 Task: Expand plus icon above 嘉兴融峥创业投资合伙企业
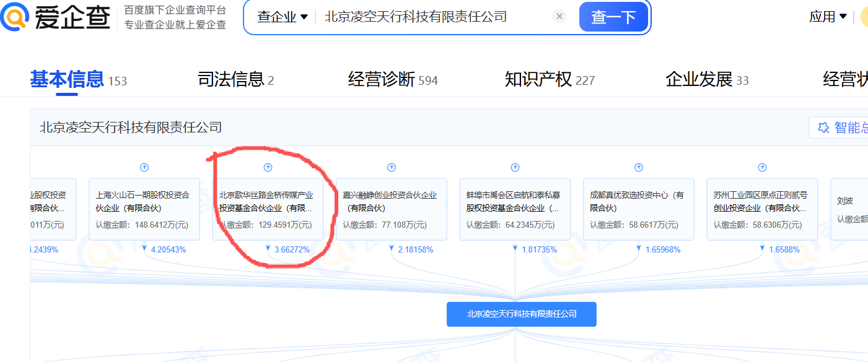pos(392,167)
